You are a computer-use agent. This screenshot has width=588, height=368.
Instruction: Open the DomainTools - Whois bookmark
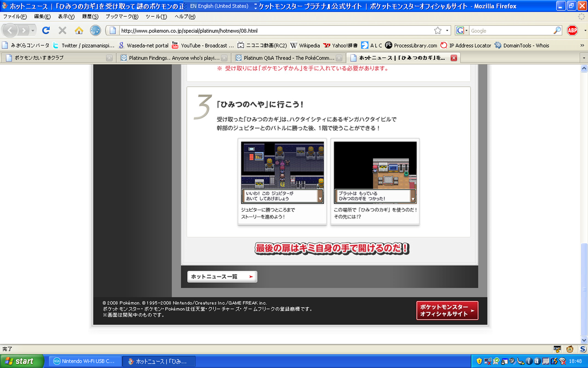pyautogui.click(x=521, y=45)
